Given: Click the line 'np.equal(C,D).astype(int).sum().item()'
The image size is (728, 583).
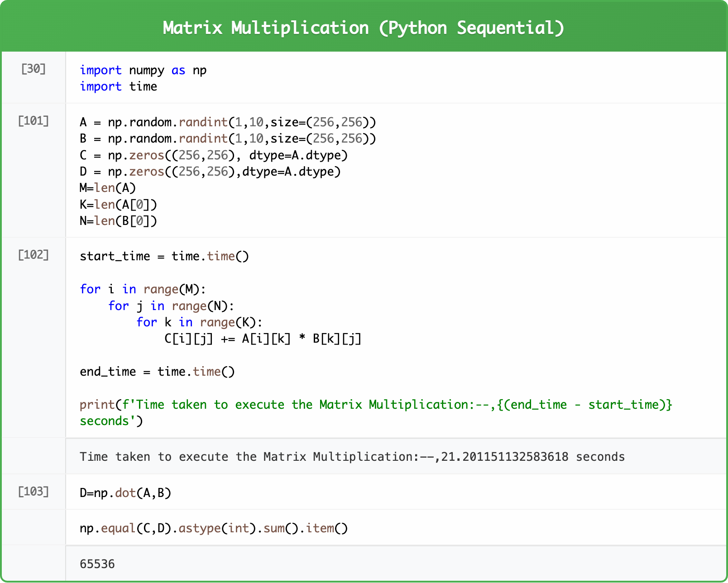Looking at the screenshot, I should click(214, 528).
